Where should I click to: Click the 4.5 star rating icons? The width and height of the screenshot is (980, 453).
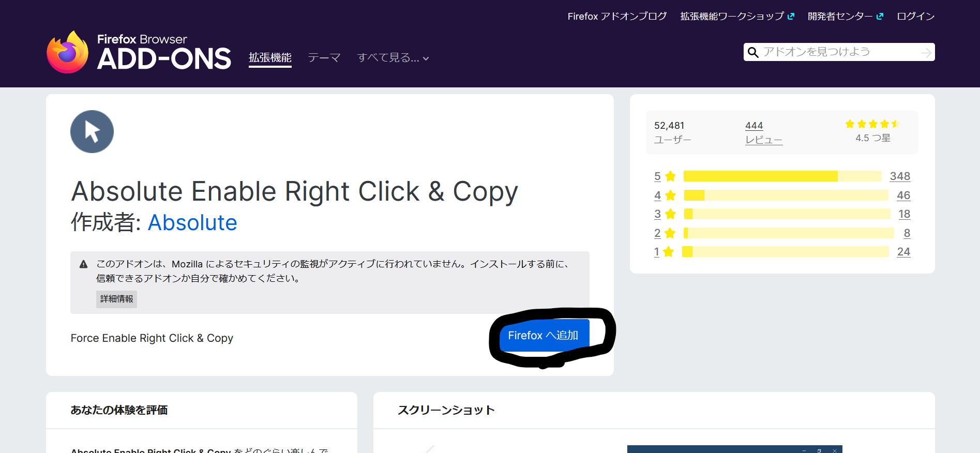pos(872,124)
